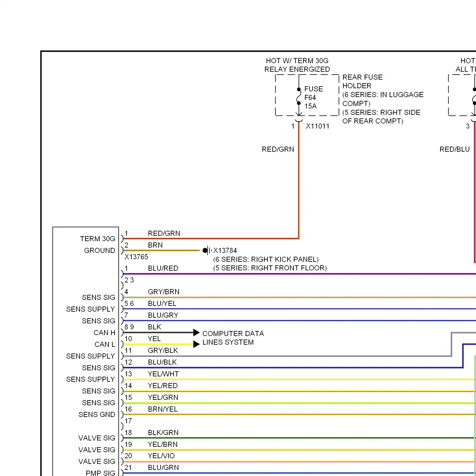Select the 'HOT W/ TERM 30G' heading
Screen dimensions: 476x476
pos(297,61)
